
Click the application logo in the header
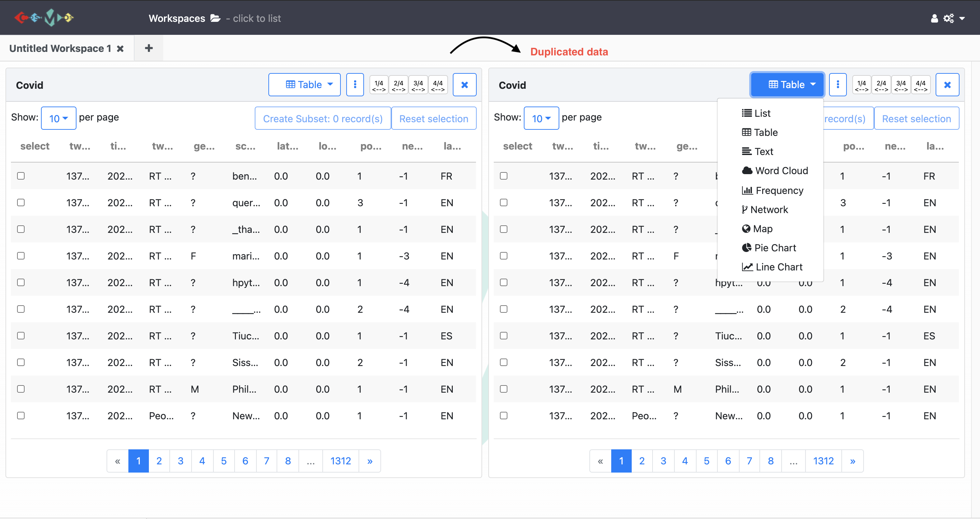44,17
